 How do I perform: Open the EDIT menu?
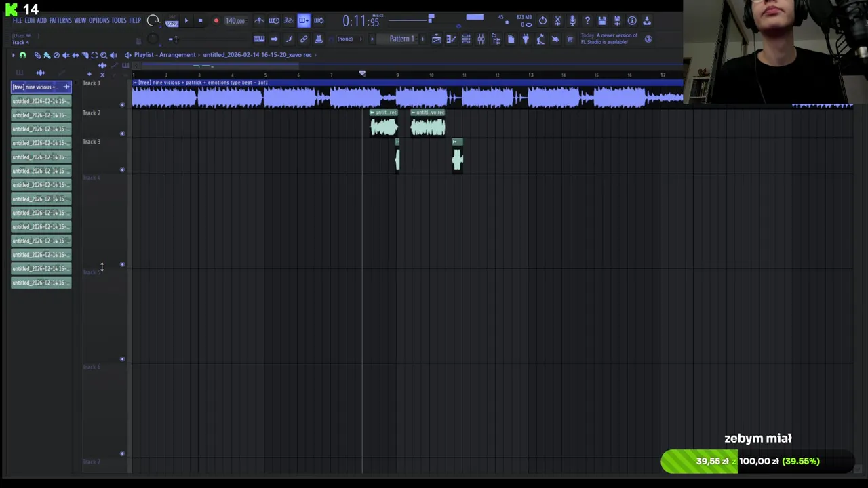coord(30,20)
